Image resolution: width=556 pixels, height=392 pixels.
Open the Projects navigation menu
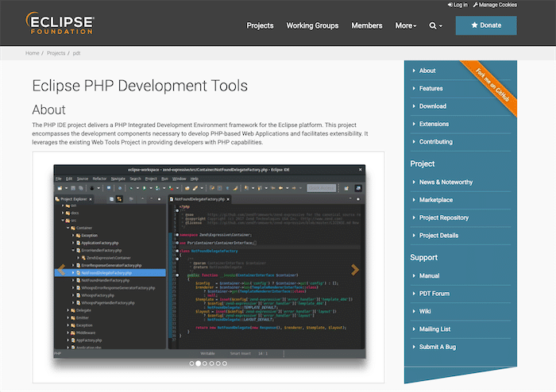pos(260,25)
